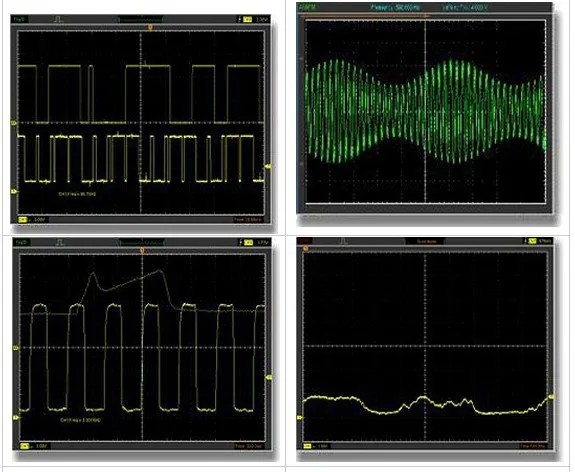Viewport: 575px width, 472px height.
Task: Click ground marker on bottom-right scope's left edge
Action: pos(300,417)
